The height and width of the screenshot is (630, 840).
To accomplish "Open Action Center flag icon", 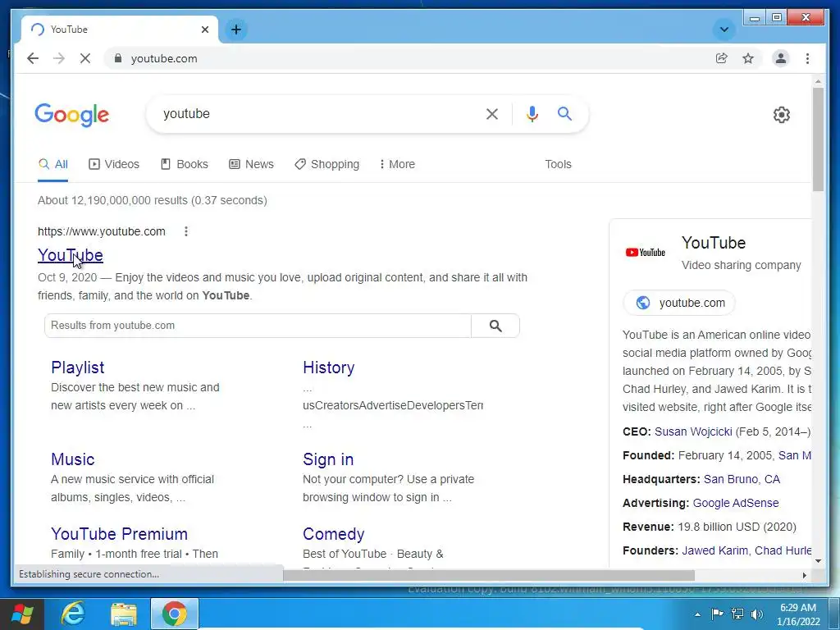I will [716, 614].
